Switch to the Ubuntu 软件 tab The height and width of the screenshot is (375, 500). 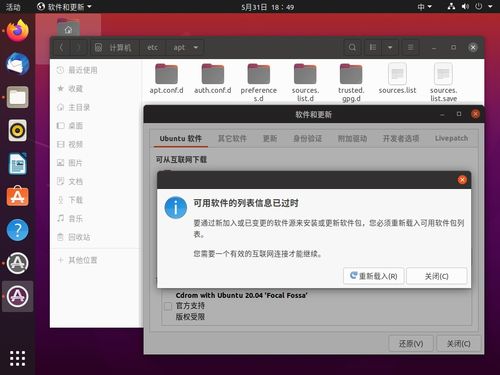[181, 138]
